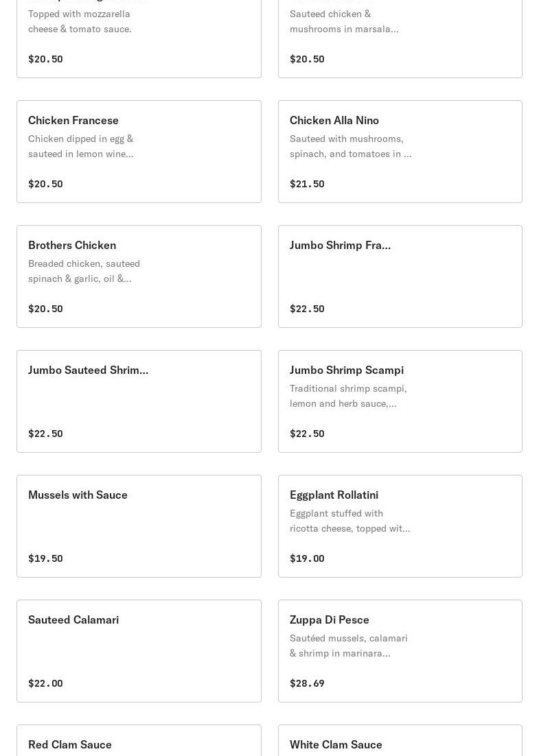Click the $28.69 price
539x756 pixels.
[x=307, y=683]
